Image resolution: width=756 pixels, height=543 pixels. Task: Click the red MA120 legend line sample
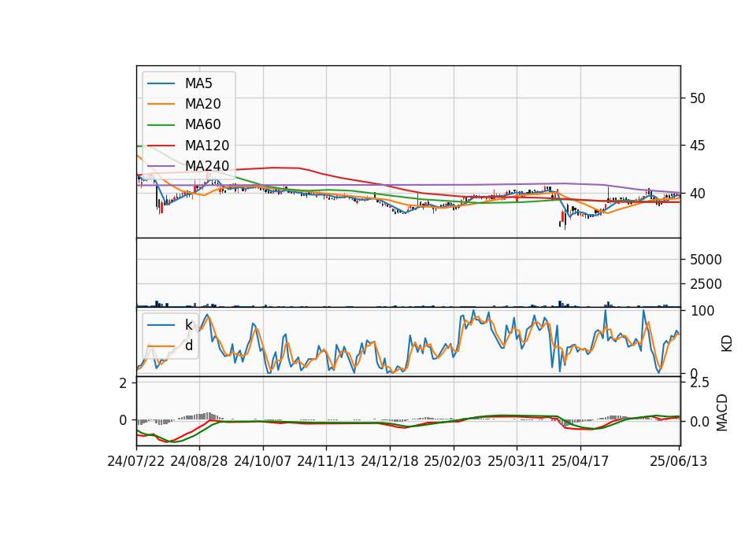coord(161,146)
